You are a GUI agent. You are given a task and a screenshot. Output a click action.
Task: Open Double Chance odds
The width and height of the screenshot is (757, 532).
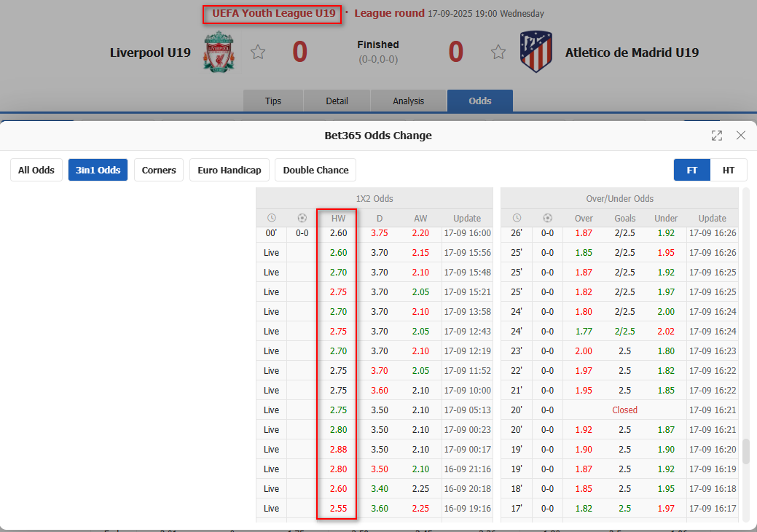coord(315,170)
